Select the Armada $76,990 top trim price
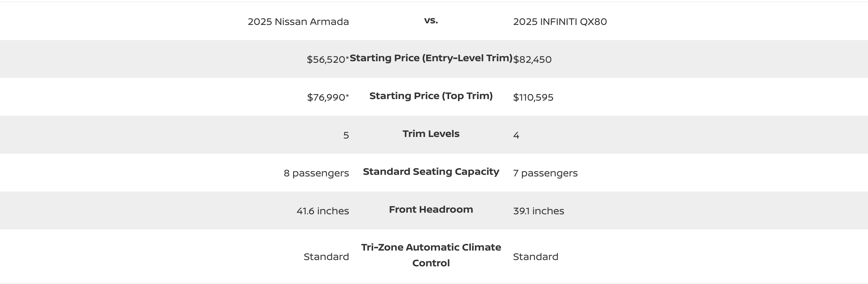This screenshot has height=284, width=868. point(326,97)
